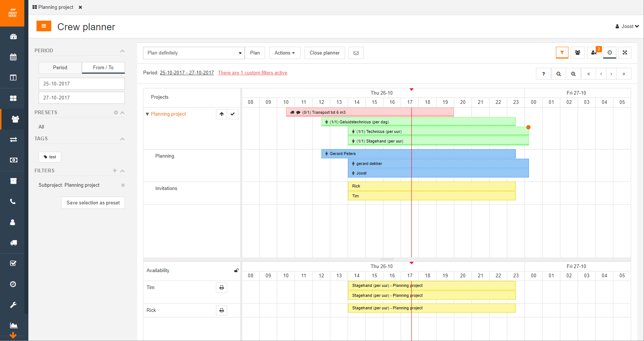Click the custom filters active link
This screenshot has height=341, width=644.
pos(253,73)
